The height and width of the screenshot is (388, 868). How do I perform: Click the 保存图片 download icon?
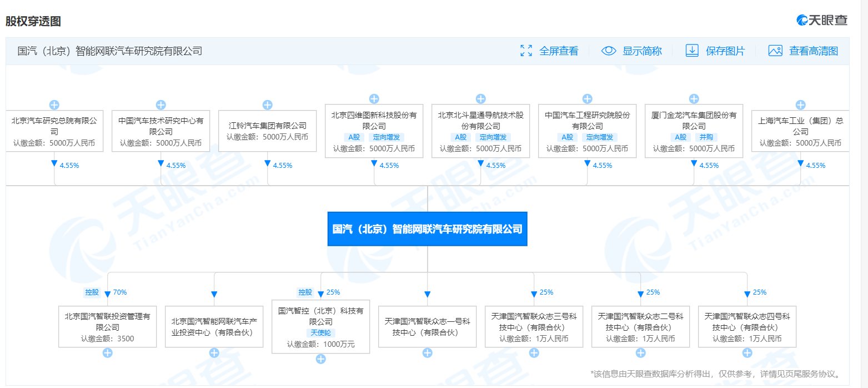(x=692, y=51)
